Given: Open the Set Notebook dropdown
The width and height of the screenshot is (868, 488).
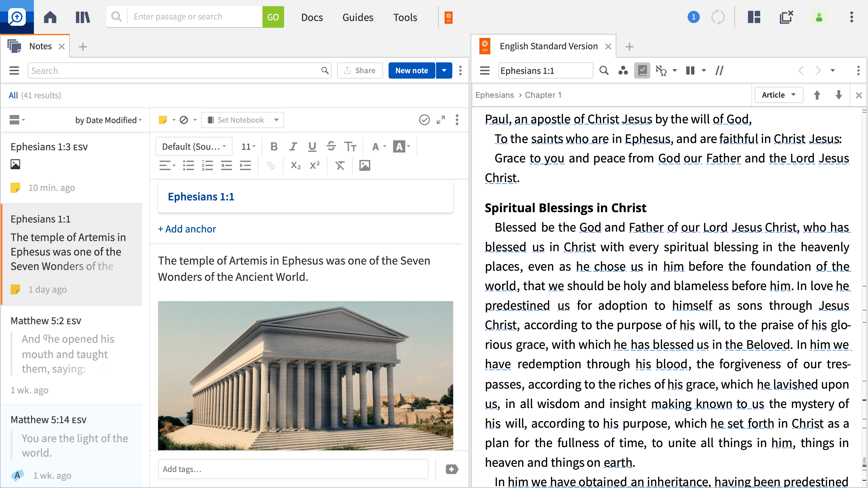Looking at the screenshot, I should pos(242,120).
